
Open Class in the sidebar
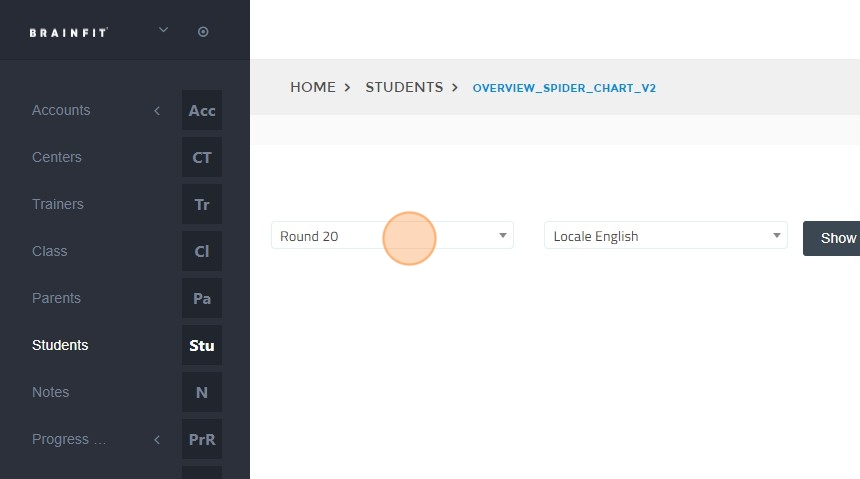(49, 251)
